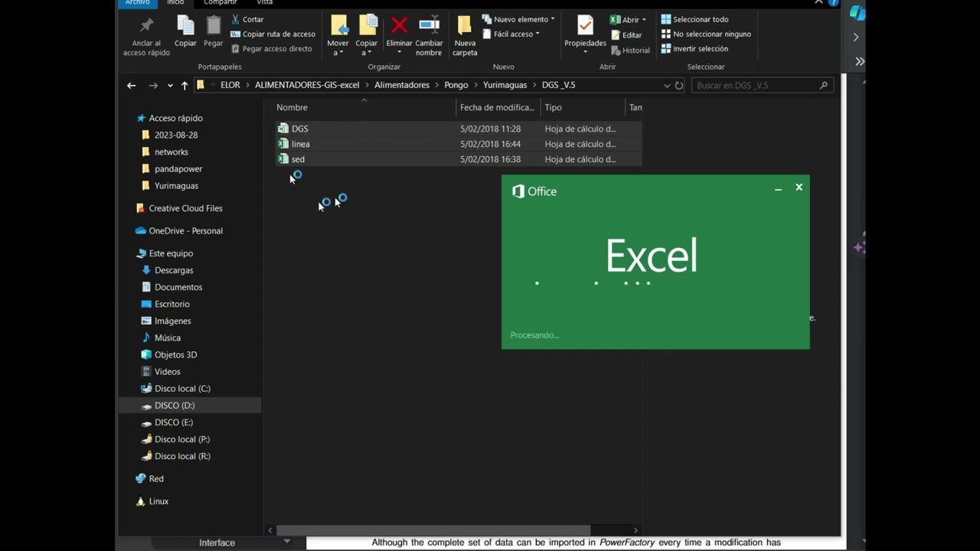The height and width of the screenshot is (551, 980).
Task: Select the sed spreadsheet file
Action: (458, 159)
